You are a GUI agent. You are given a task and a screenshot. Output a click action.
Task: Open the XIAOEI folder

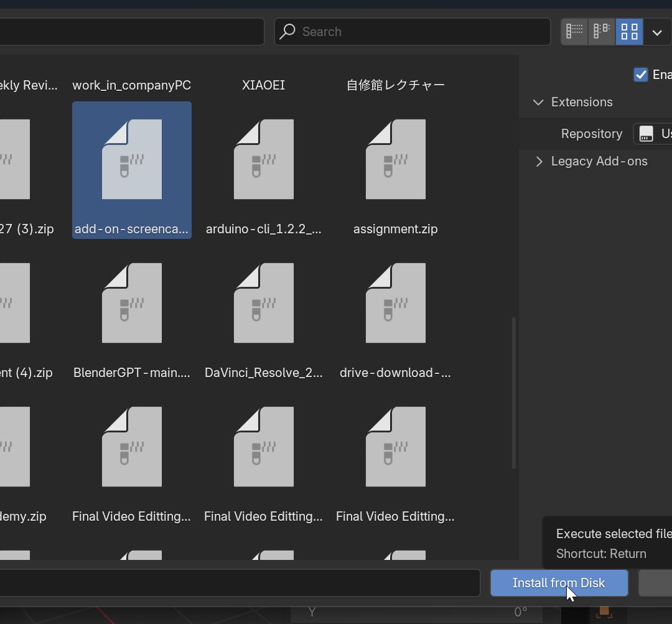[263, 85]
